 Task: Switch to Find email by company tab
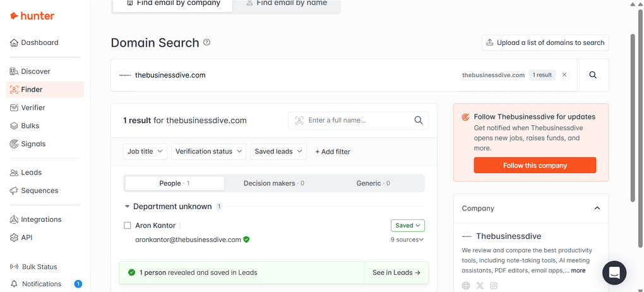173,3
